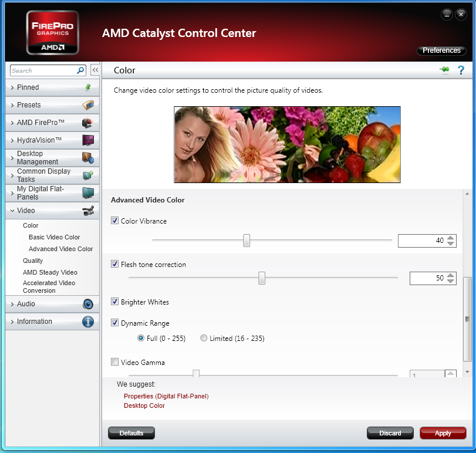Open AMD Steady Video

tap(50, 272)
